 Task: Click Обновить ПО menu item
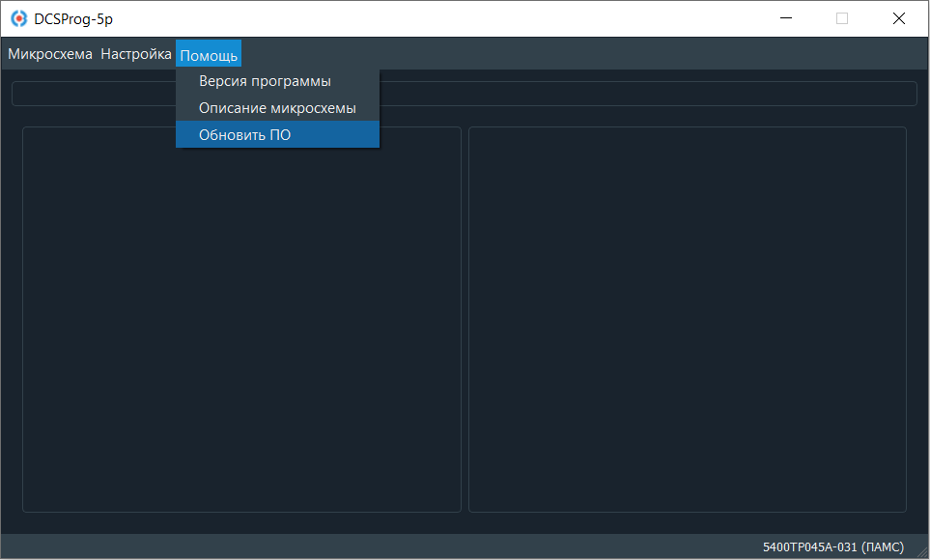(277, 134)
